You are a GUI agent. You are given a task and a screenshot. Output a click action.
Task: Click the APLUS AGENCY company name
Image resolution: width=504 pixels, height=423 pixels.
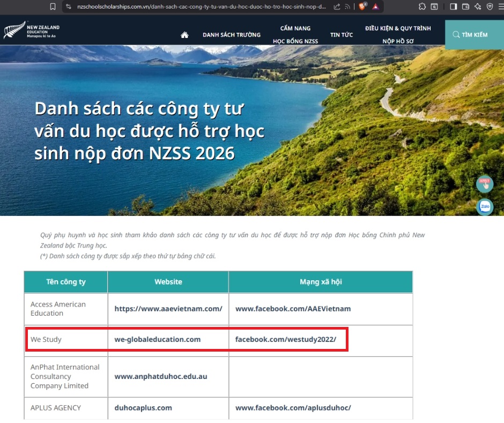click(56, 408)
